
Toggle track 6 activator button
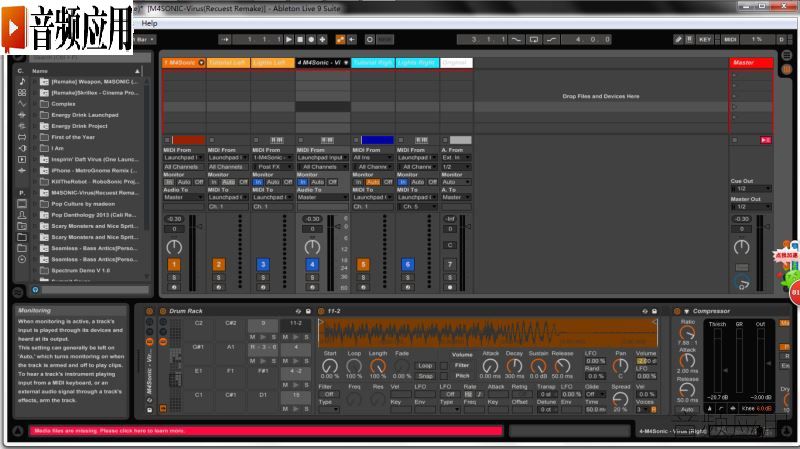pyautogui.click(x=407, y=264)
